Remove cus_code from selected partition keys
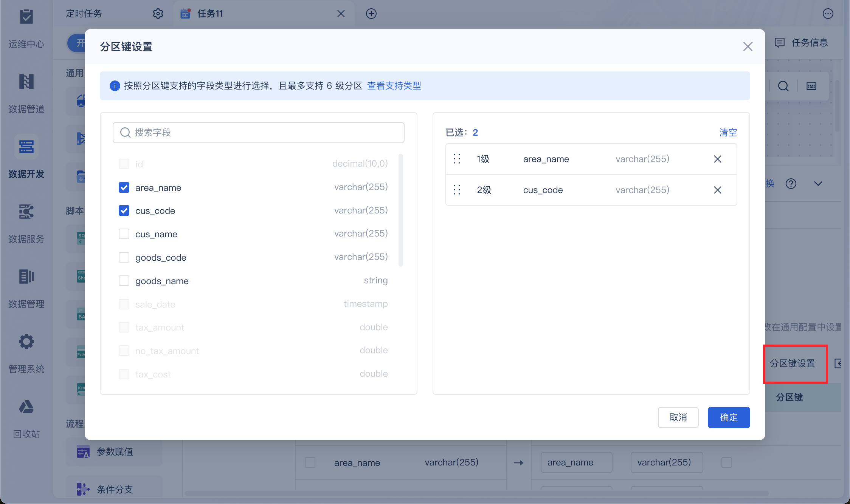The height and width of the screenshot is (504, 850). point(717,190)
